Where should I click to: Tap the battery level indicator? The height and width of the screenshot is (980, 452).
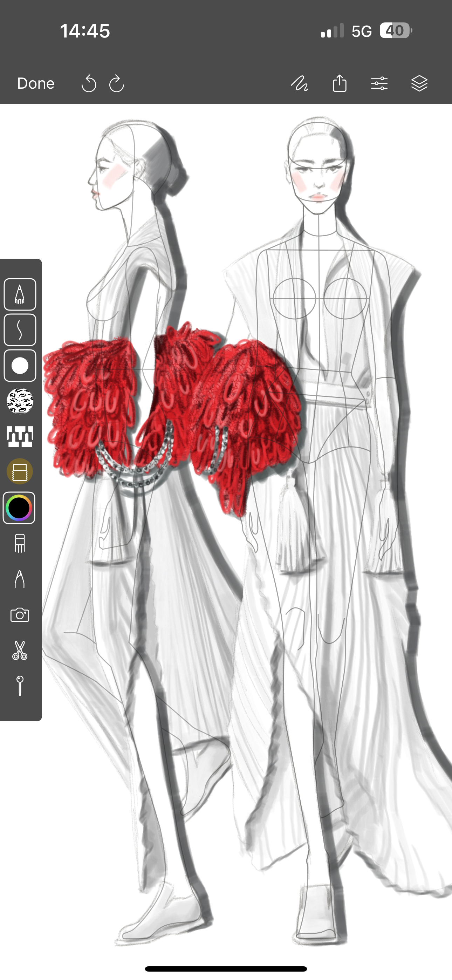(x=396, y=30)
